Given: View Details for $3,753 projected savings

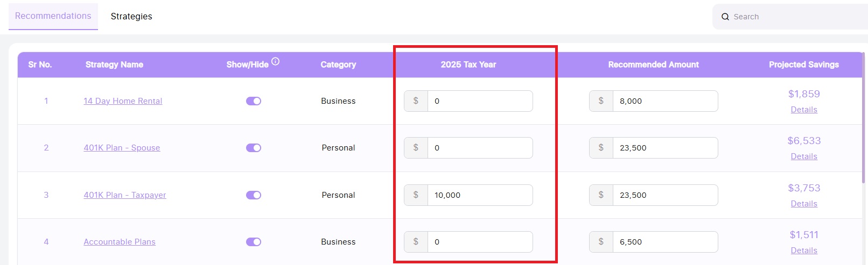Looking at the screenshot, I should pos(804,204).
